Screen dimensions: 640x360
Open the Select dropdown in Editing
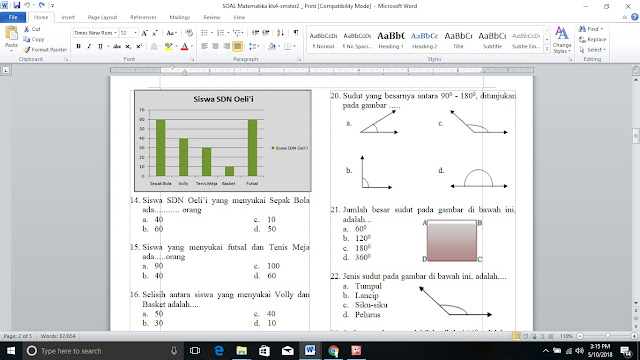pyautogui.click(x=592, y=49)
